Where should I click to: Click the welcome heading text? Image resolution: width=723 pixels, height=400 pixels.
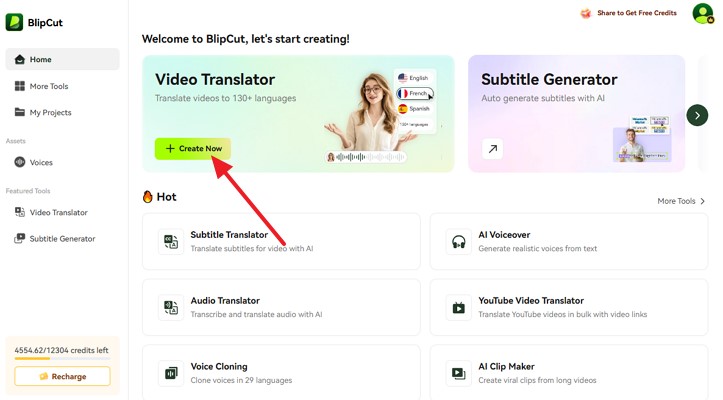(x=246, y=39)
